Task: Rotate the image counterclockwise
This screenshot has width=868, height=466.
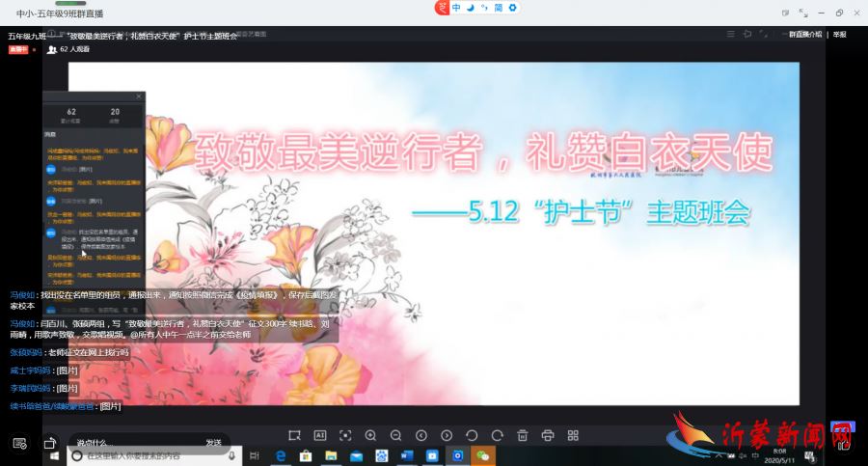Action: point(472,435)
